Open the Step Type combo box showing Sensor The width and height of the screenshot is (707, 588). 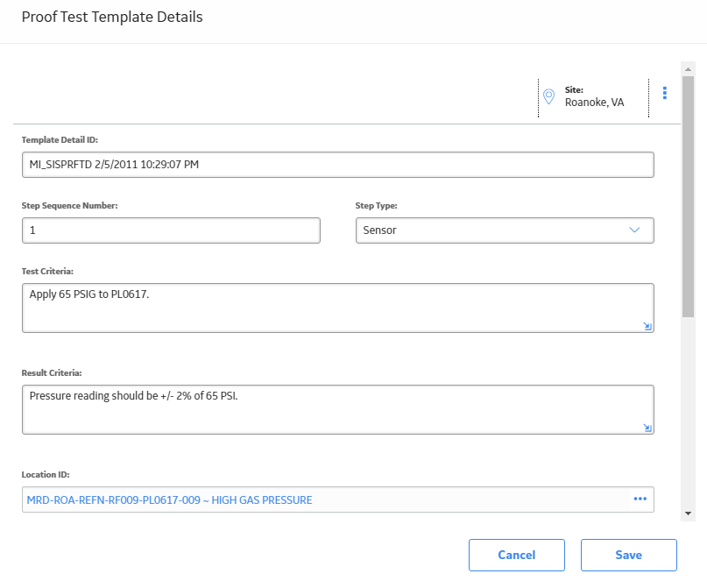point(505,230)
